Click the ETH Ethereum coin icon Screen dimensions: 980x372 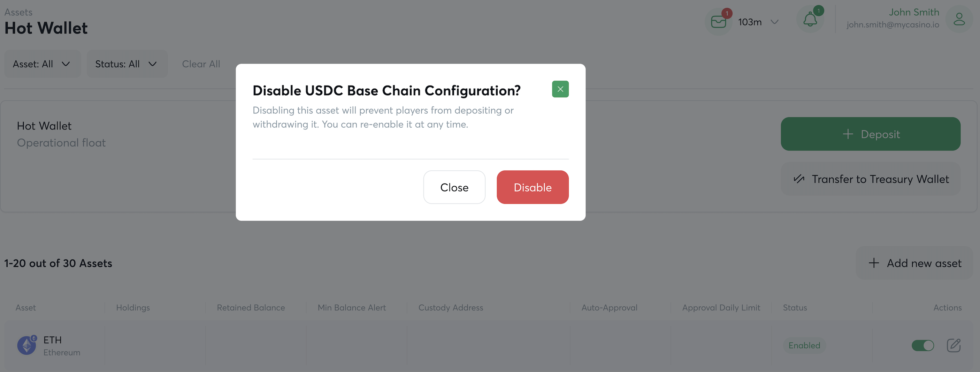tap(26, 345)
